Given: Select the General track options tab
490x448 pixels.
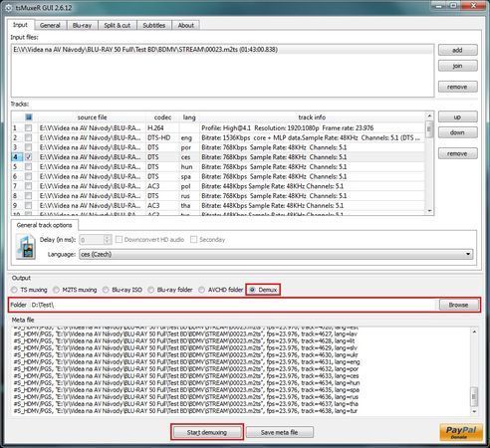Looking at the screenshot, I should coord(45,225).
